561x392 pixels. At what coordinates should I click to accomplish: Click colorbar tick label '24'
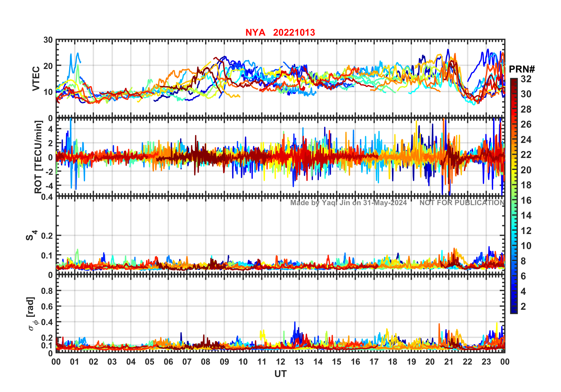(x=526, y=139)
